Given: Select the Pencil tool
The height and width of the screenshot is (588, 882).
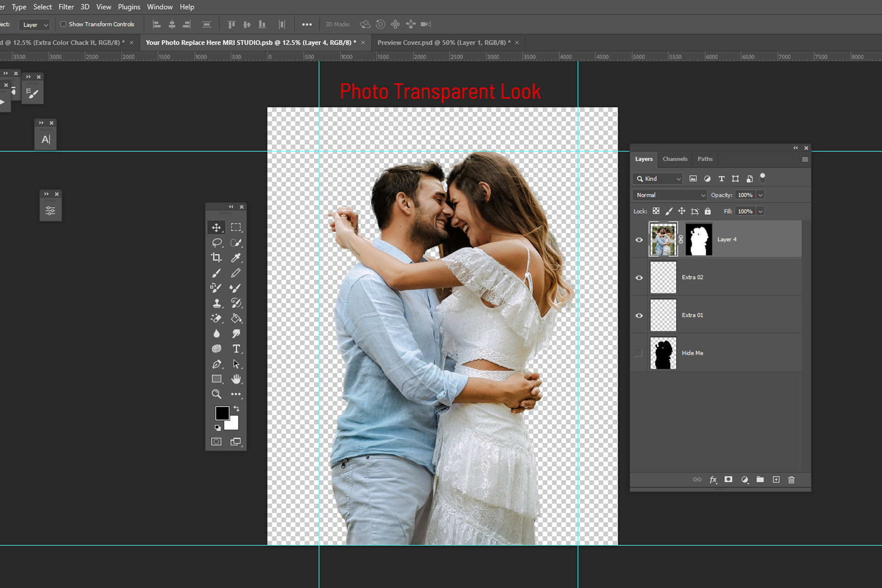Looking at the screenshot, I should [236, 273].
